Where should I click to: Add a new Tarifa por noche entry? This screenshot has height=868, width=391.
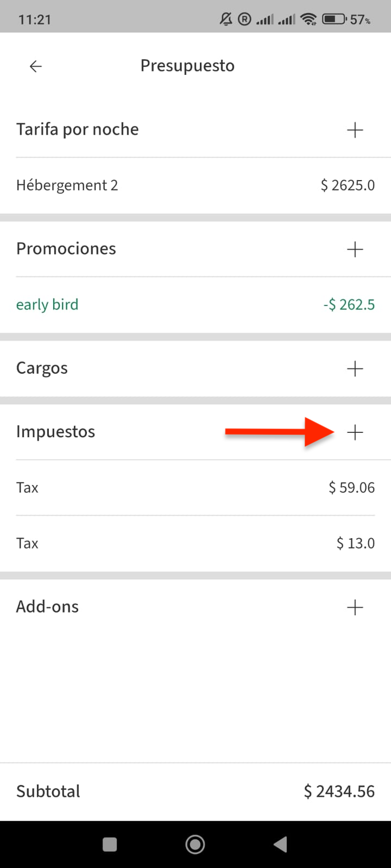[x=355, y=130]
